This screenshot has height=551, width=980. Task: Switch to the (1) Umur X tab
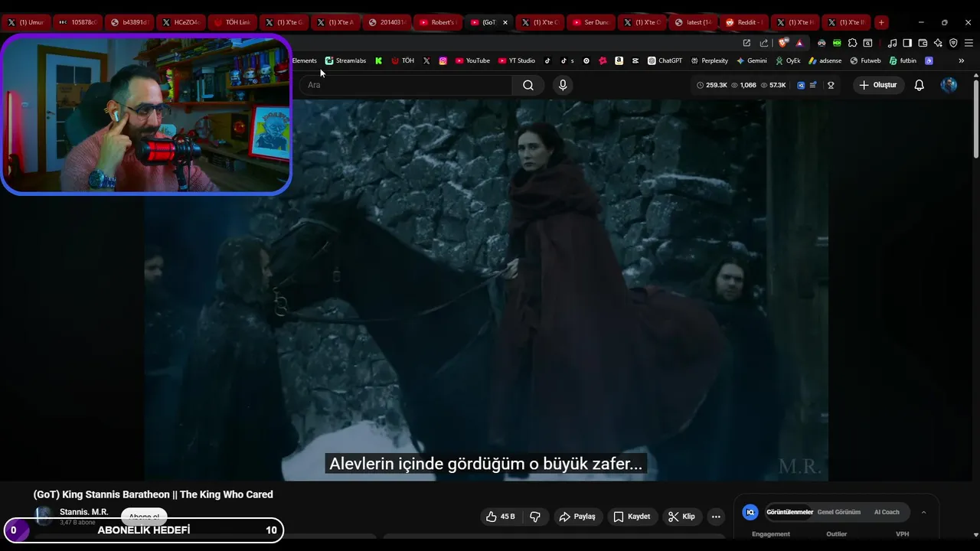tap(27, 22)
